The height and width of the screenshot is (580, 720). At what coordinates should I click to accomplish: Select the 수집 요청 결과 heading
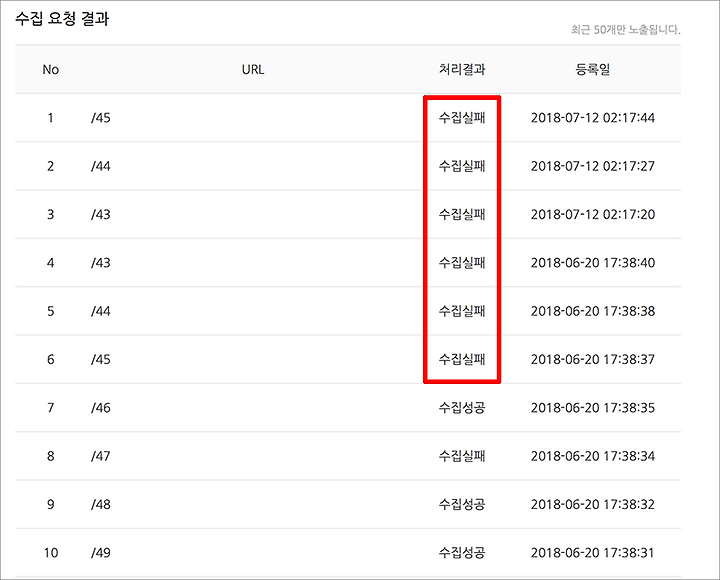click(62, 19)
